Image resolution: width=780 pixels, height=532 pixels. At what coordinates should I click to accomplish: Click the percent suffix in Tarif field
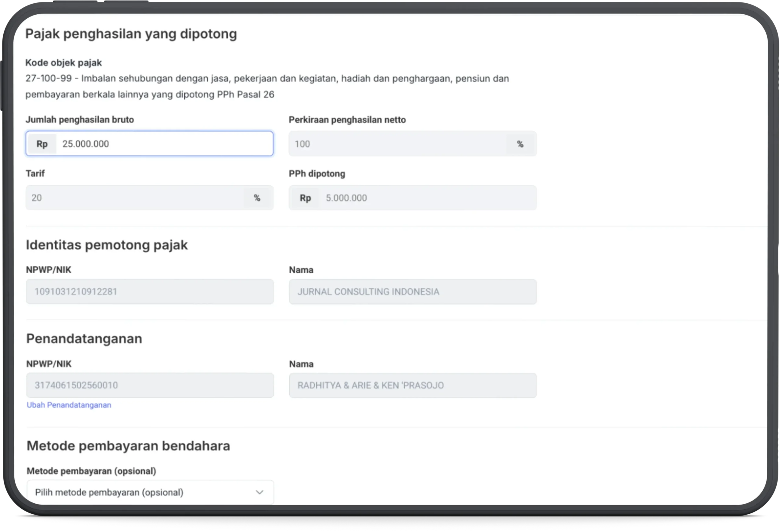click(257, 198)
